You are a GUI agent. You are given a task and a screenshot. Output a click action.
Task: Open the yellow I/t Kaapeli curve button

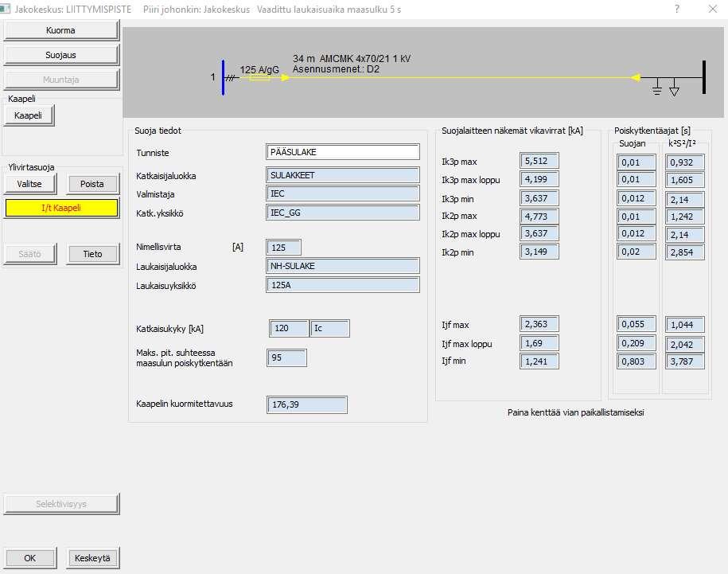61,208
